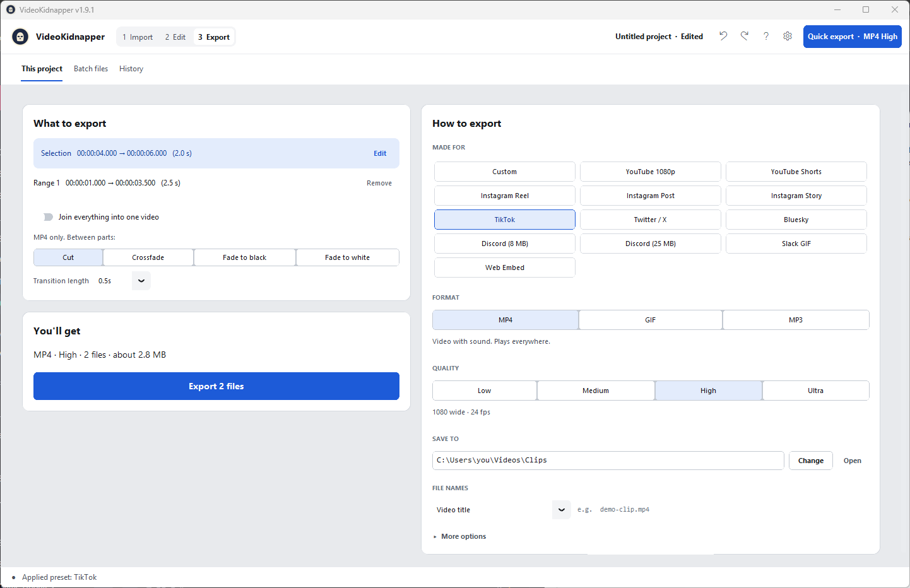Switch to History tab
This screenshot has height=588, width=910.
(x=131, y=69)
